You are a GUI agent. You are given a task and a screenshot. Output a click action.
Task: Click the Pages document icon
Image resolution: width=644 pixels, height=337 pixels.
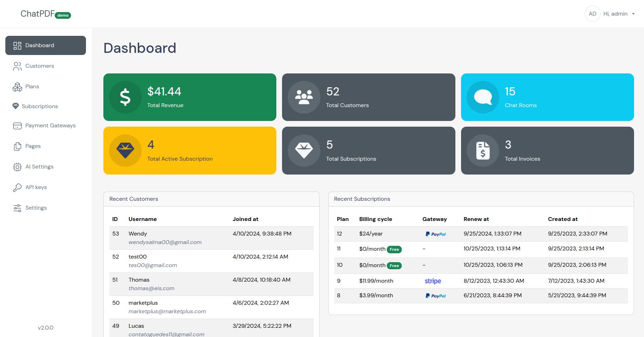(17, 147)
